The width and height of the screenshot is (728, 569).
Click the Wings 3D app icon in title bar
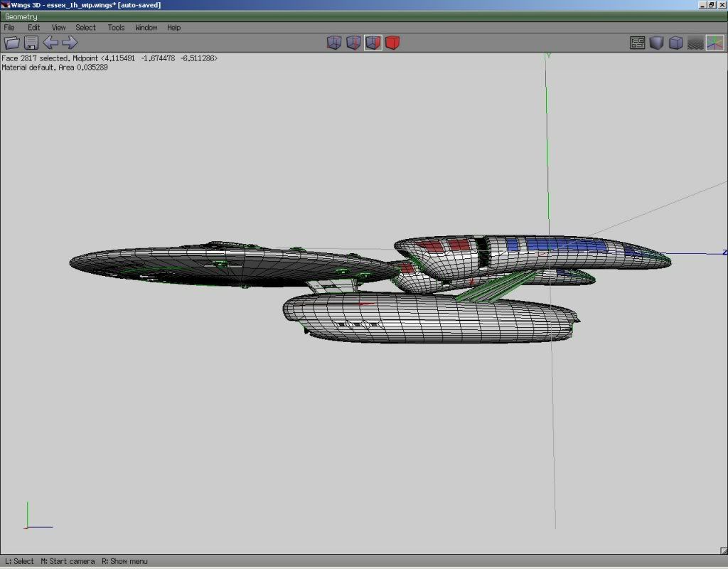(x=5, y=5)
